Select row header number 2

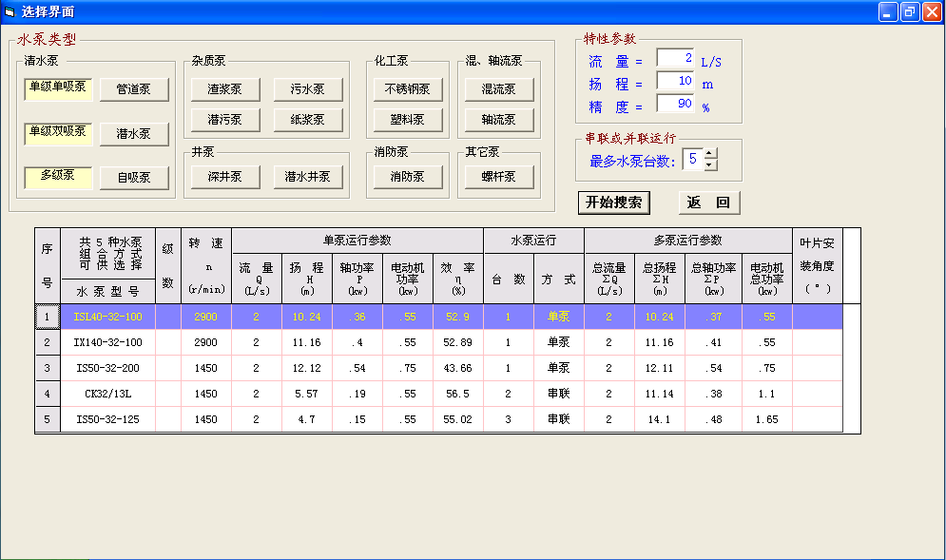(x=47, y=343)
